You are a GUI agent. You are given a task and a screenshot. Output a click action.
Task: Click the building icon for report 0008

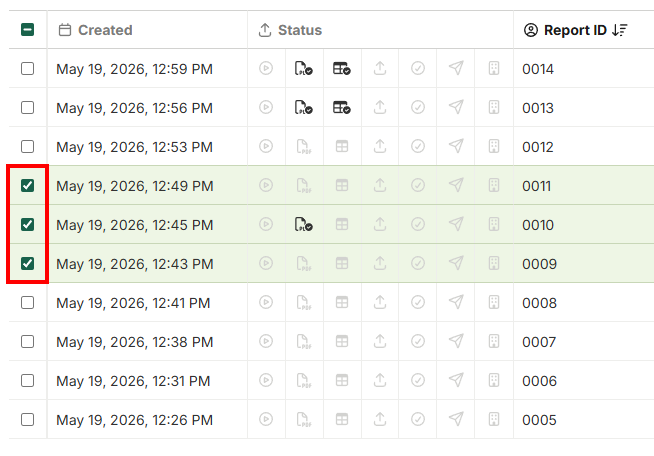coord(494,302)
